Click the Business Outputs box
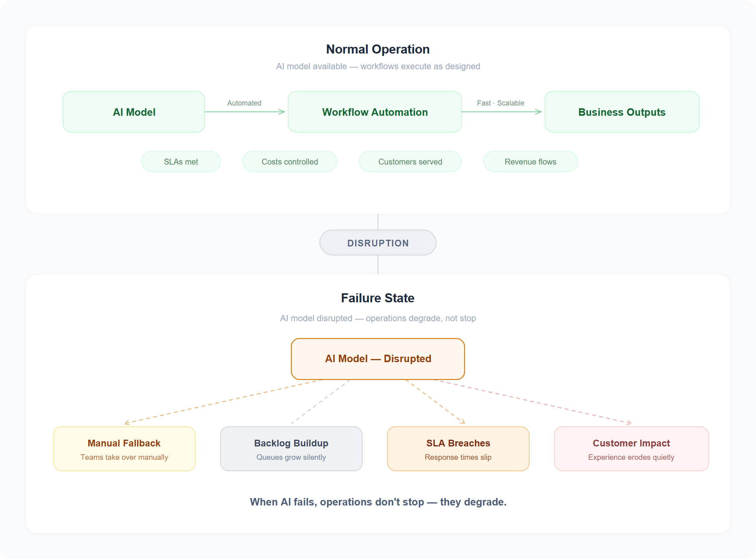The width and height of the screenshot is (756, 559). [x=622, y=112]
